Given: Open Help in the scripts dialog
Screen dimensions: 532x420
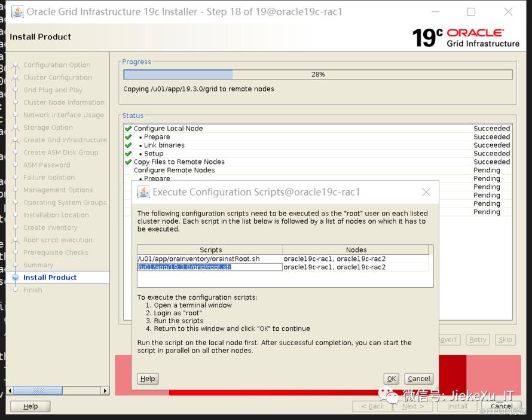Looking at the screenshot, I should (148, 379).
